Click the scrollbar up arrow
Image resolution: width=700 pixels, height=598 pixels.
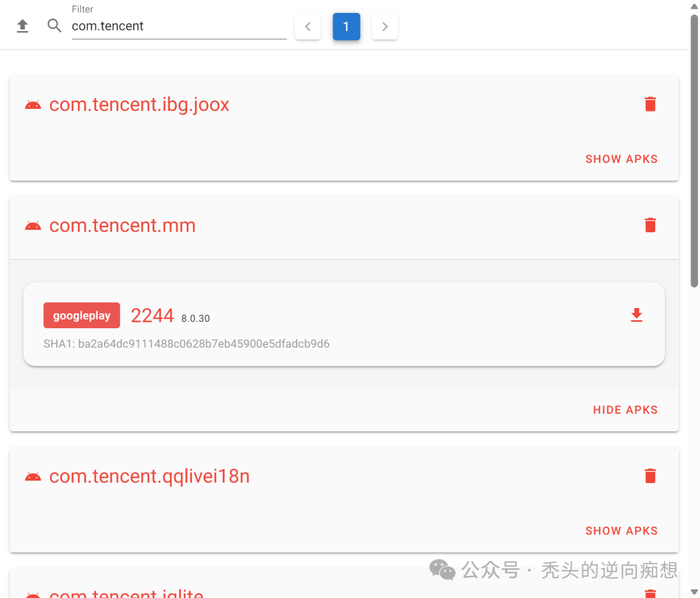pyautogui.click(x=694, y=6)
